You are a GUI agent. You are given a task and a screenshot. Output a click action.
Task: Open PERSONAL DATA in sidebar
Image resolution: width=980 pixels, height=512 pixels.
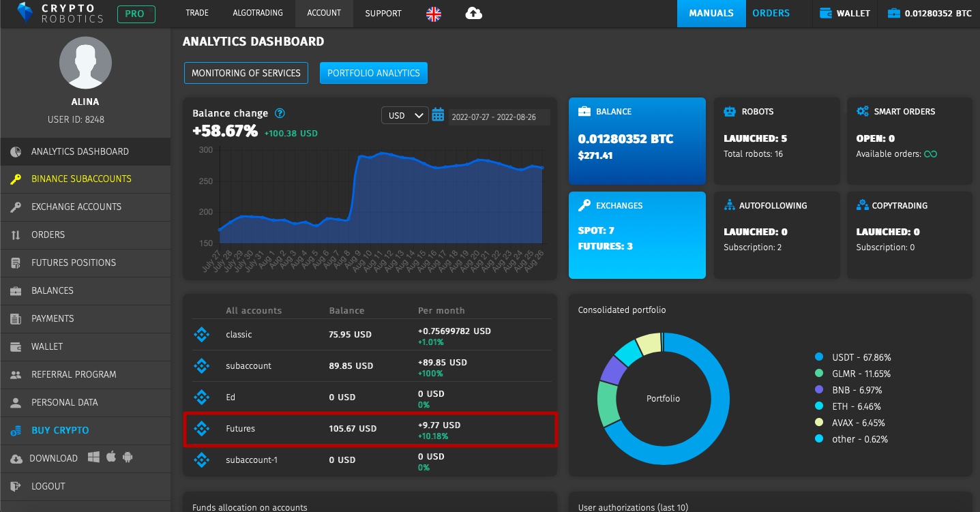[x=85, y=402]
